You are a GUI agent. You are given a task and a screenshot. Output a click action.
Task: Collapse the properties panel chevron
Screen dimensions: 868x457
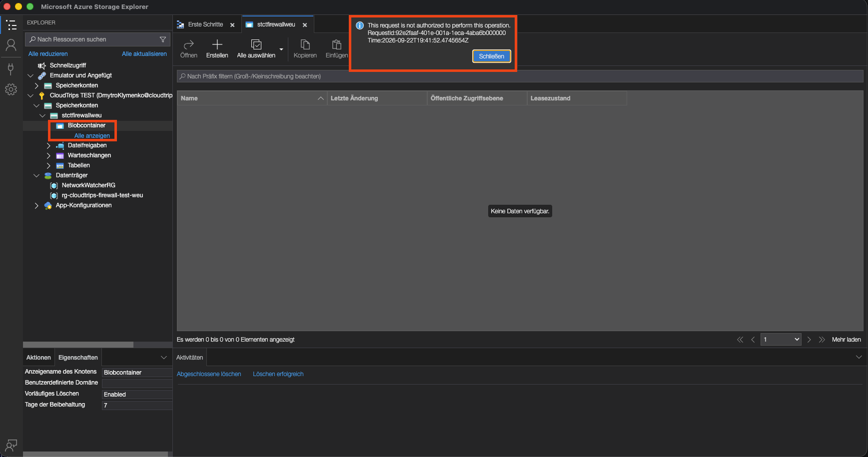[x=164, y=358]
